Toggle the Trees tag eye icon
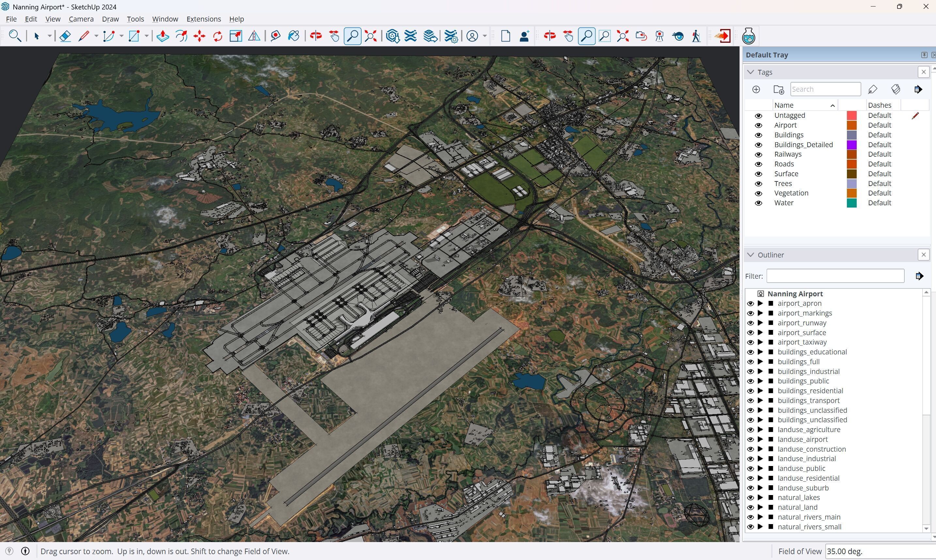Image resolution: width=936 pixels, height=560 pixels. [x=758, y=184]
